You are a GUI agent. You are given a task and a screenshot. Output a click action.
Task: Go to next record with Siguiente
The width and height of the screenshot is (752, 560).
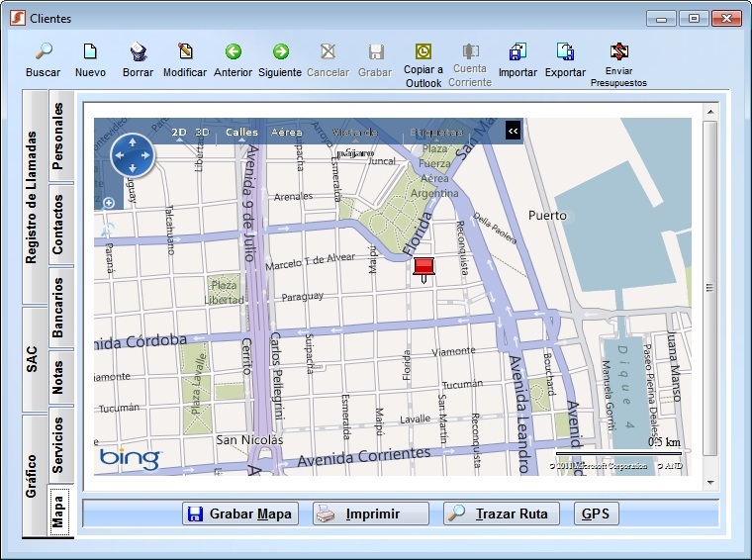click(x=280, y=52)
